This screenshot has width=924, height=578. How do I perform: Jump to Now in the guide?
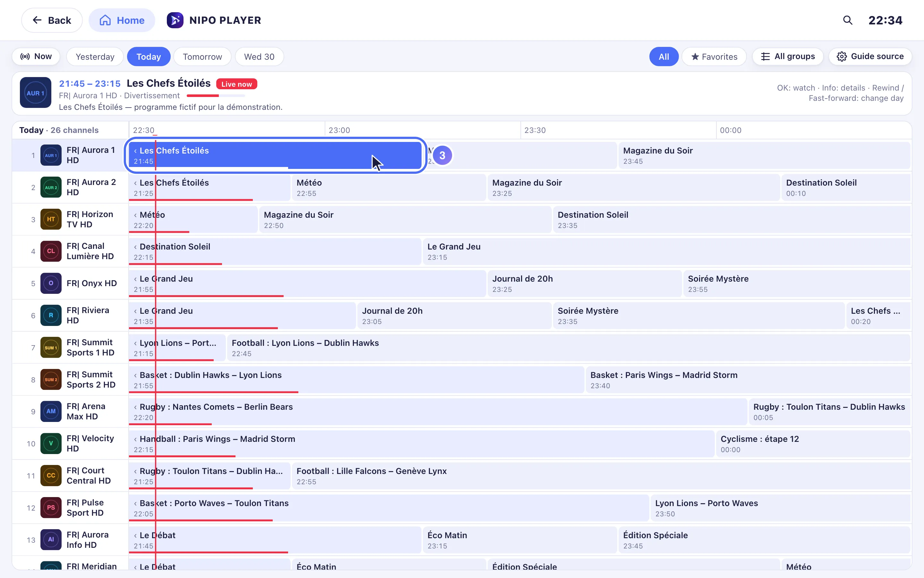[x=36, y=57]
